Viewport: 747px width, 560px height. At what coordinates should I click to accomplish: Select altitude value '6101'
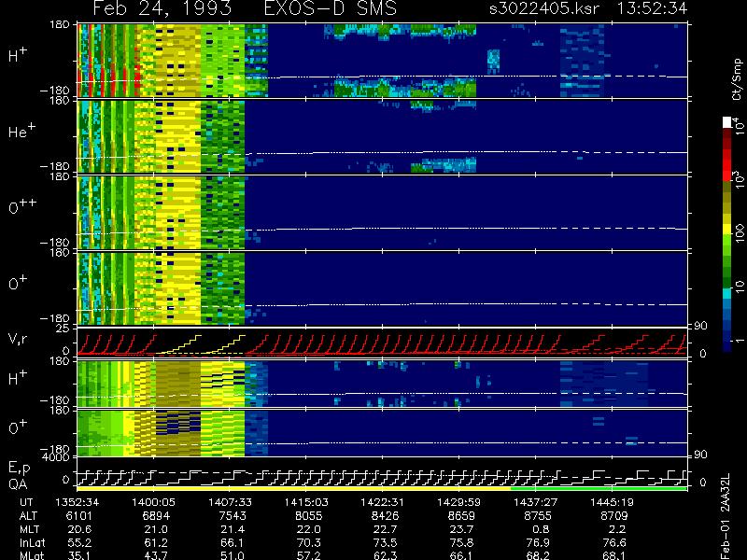tap(78, 516)
